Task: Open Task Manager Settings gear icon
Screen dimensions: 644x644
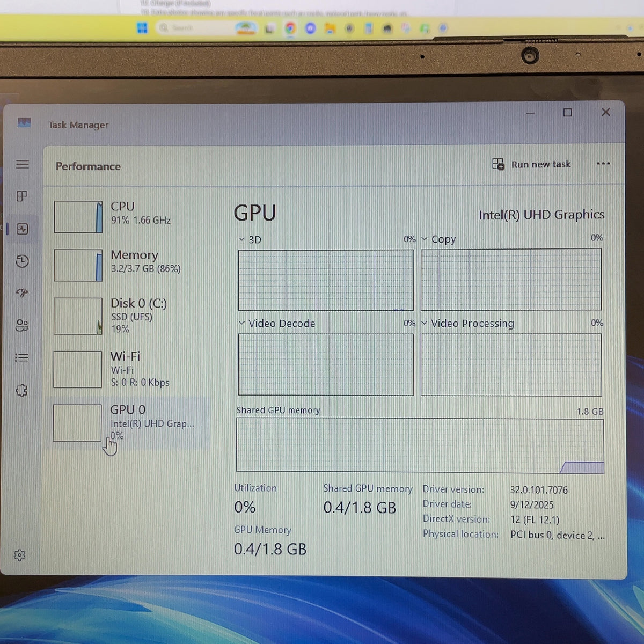Action: point(20,555)
